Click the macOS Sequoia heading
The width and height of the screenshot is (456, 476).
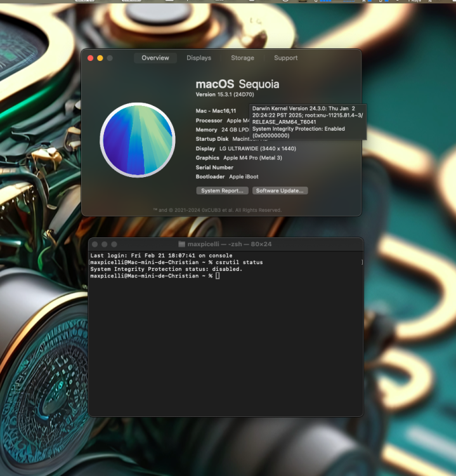pos(237,84)
